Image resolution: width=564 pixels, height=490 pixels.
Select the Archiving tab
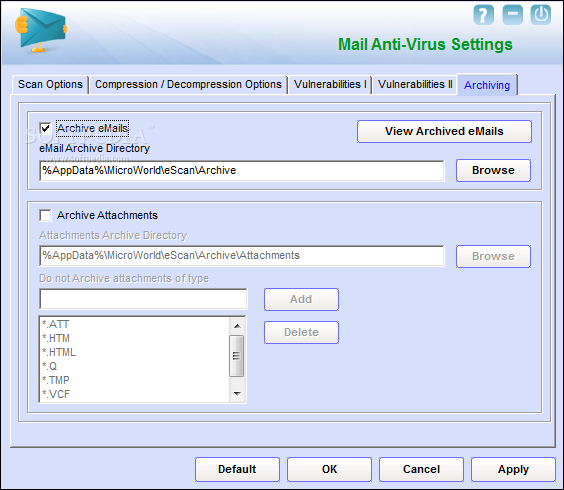coord(487,85)
